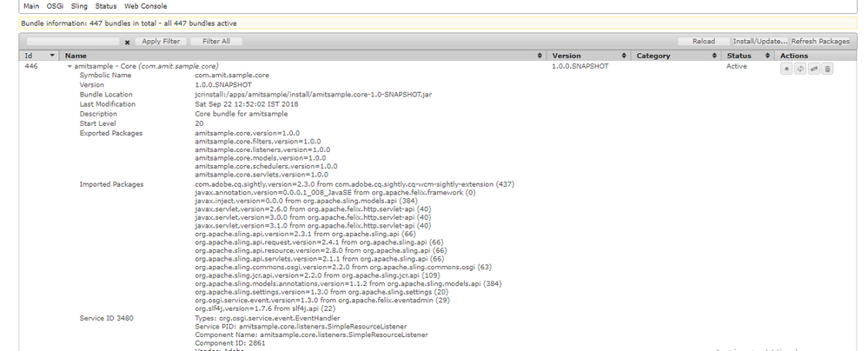Open the Status menu
The width and height of the screenshot is (868, 351).
pos(106,6)
